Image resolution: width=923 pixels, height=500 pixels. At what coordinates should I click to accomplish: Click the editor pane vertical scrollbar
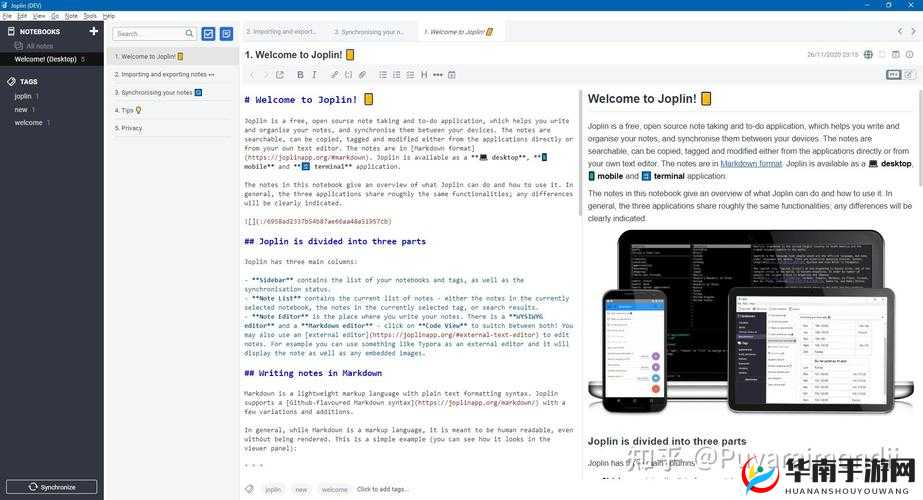(580, 153)
